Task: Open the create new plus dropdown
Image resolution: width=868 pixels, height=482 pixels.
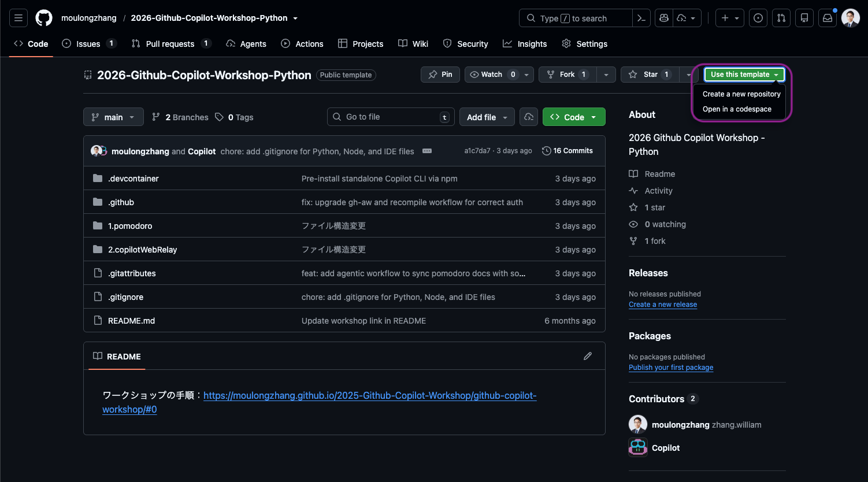Action: pos(730,18)
